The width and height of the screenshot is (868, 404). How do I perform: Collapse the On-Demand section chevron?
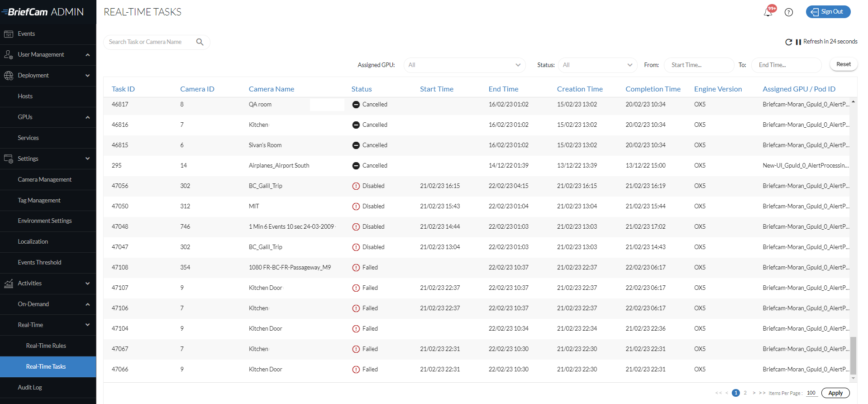tap(88, 304)
